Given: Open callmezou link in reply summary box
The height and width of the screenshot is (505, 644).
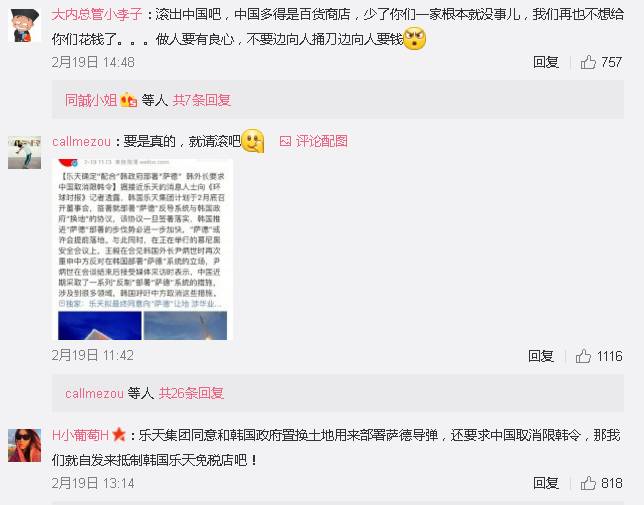Looking at the screenshot, I should pos(94,393).
